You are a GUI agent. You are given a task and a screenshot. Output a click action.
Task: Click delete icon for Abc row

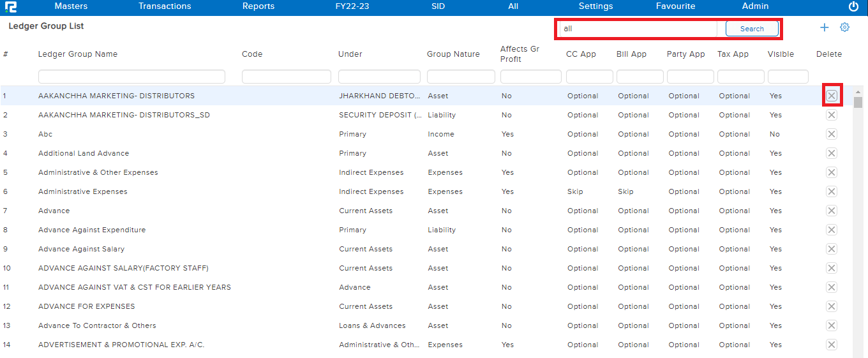tap(832, 134)
